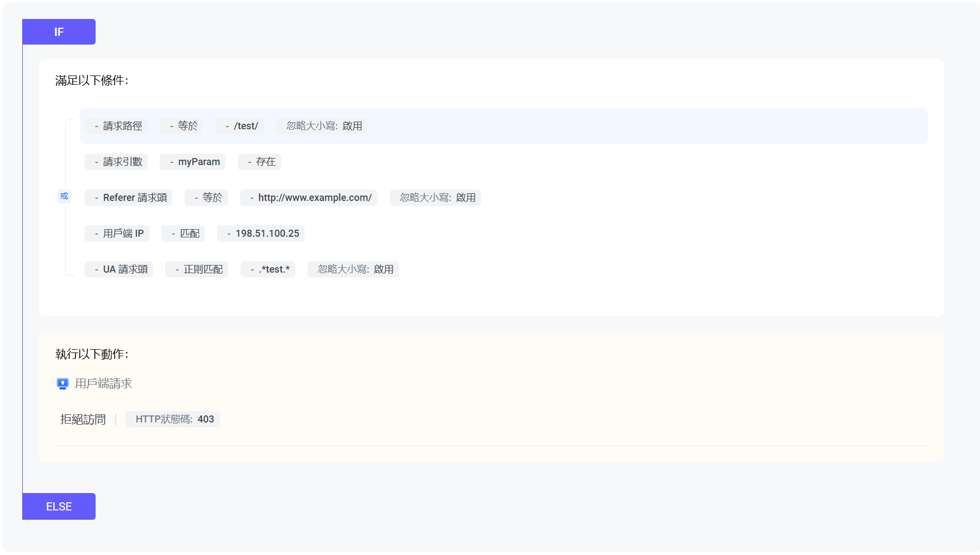The height and width of the screenshot is (555, 980).
Task: Click the 匹配 operator tag
Action: tap(183, 234)
